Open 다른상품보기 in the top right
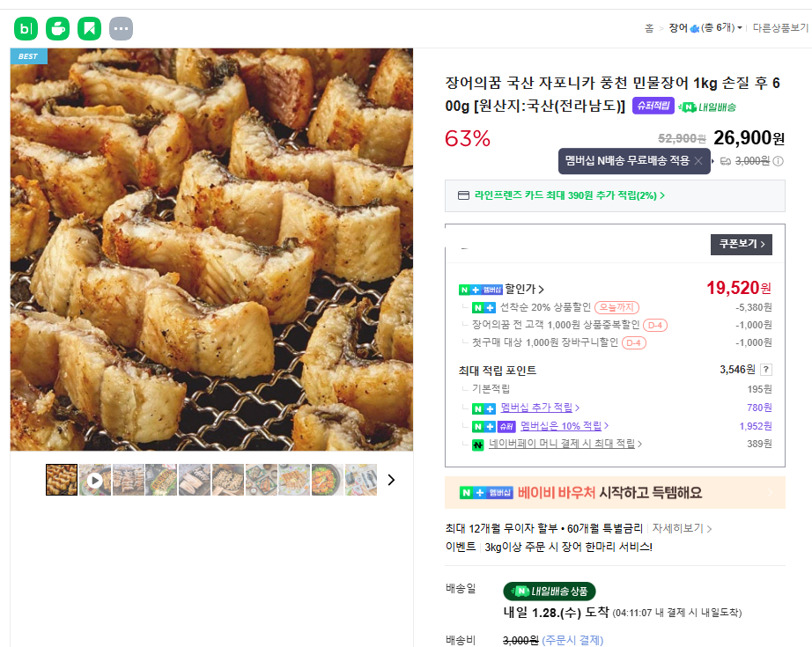The image size is (812, 647). pyautogui.click(x=780, y=28)
